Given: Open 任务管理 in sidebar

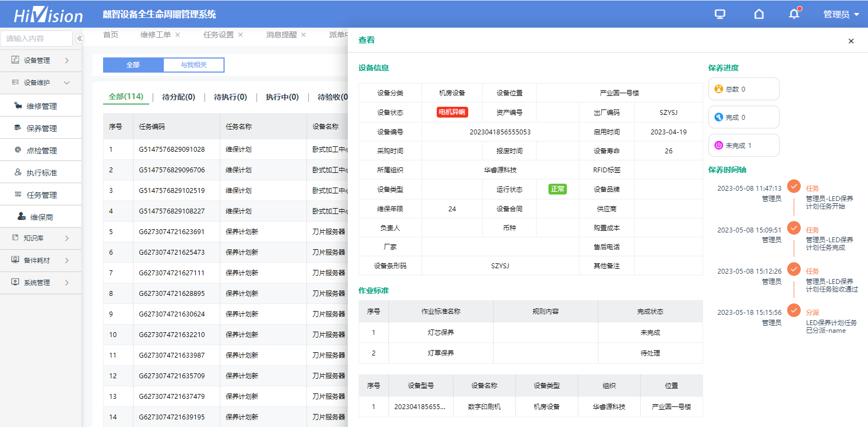Looking at the screenshot, I should click(x=41, y=195).
